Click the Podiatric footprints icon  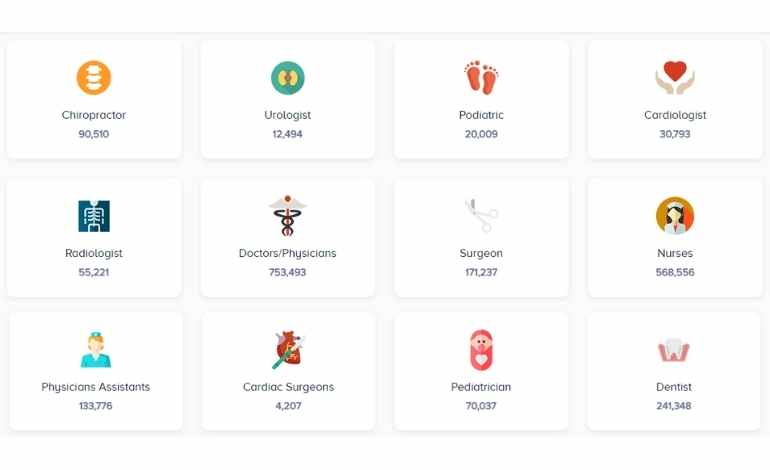point(481,78)
